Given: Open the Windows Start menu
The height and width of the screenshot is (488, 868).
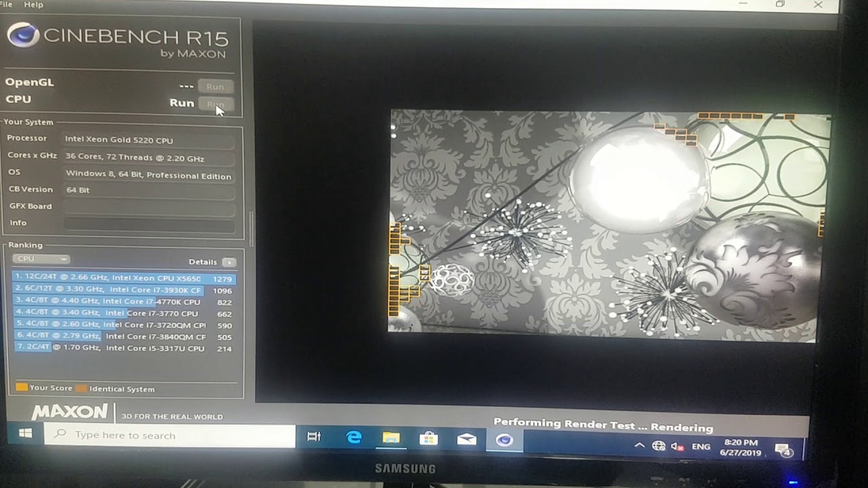Looking at the screenshot, I should [x=25, y=434].
